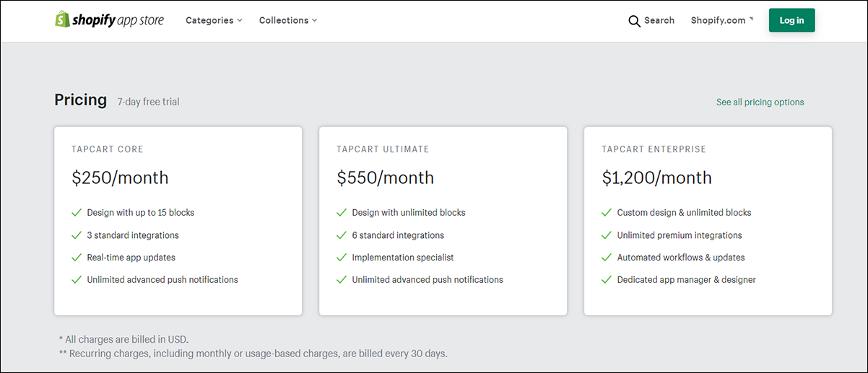Click the search magnifier icon
Screen dimensions: 868x373
coord(634,21)
